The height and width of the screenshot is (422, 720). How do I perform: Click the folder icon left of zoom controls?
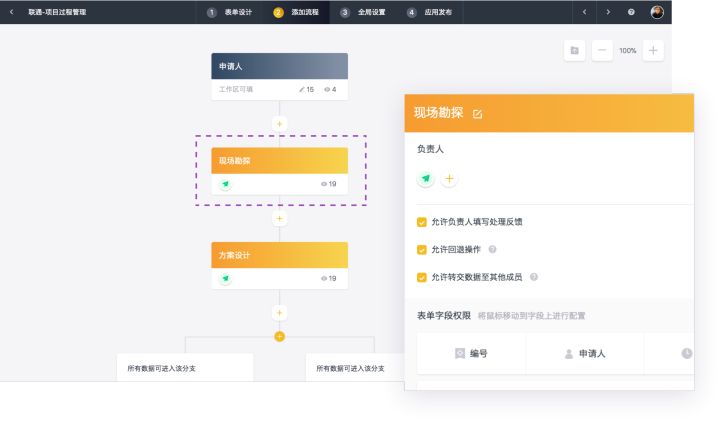click(574, 50)
